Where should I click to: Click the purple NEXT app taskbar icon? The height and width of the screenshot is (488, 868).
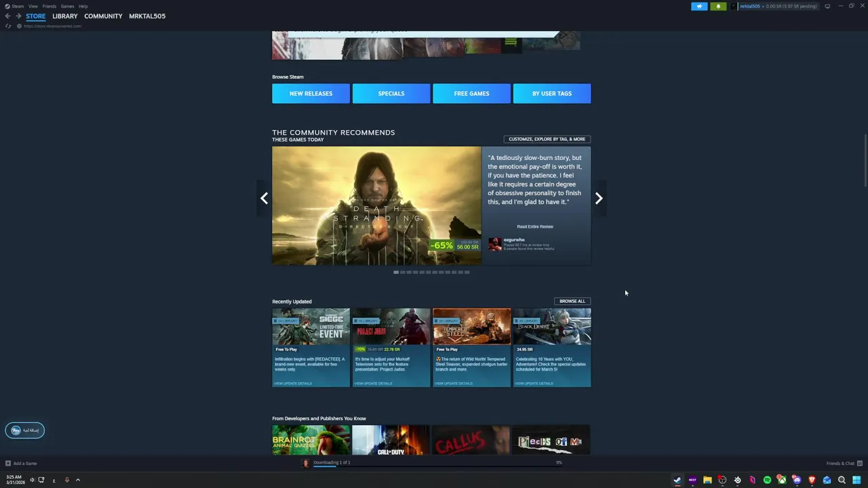pyautogui.click(x=692, y=480)
